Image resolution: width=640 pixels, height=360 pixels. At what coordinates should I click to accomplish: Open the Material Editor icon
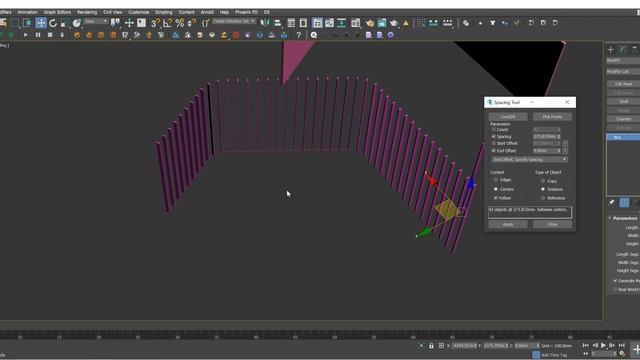(356, 23)
